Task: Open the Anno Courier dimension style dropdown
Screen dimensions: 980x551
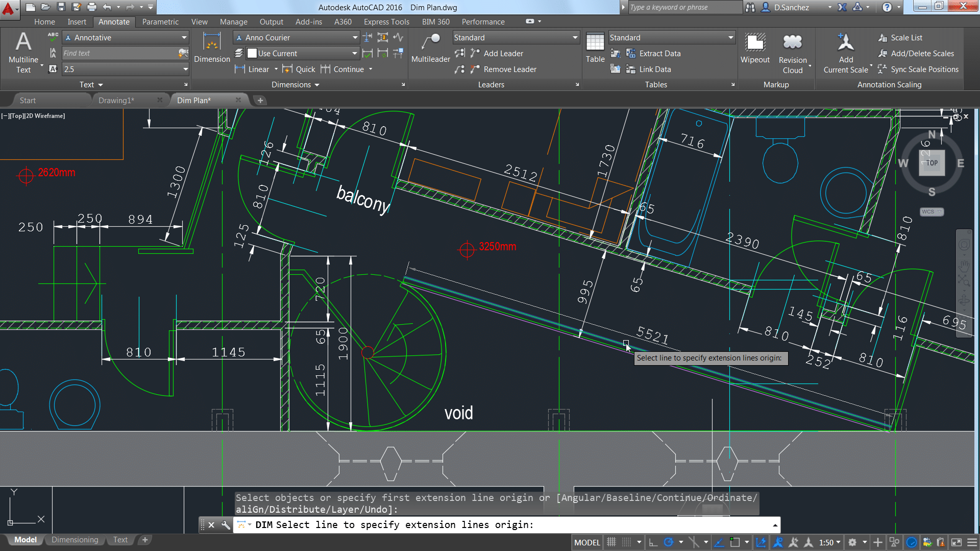Action: coord(296,37)
